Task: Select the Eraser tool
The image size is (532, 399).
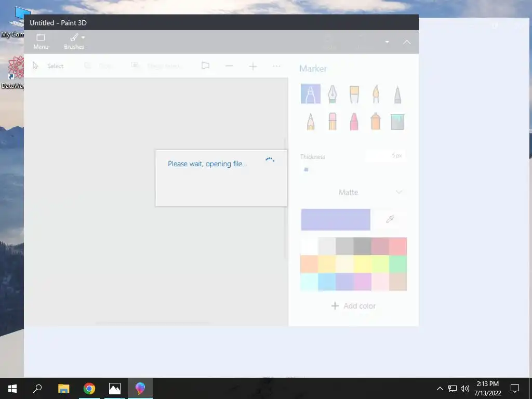Action: click(x=332, y=121)
